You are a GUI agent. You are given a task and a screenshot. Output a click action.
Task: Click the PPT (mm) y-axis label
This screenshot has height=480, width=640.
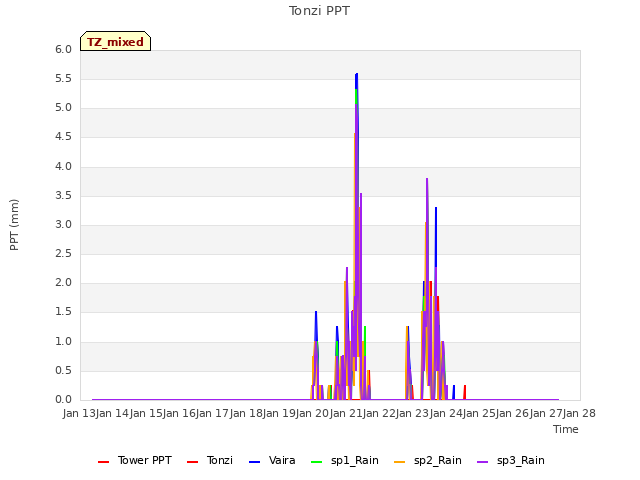coord(14,225)
